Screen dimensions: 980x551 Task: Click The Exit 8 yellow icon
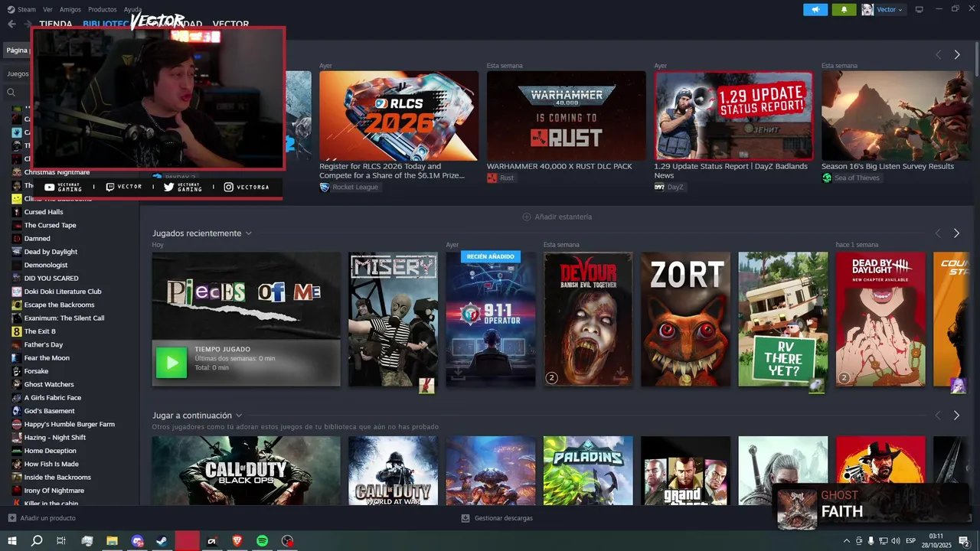click(x=17, y=331)
